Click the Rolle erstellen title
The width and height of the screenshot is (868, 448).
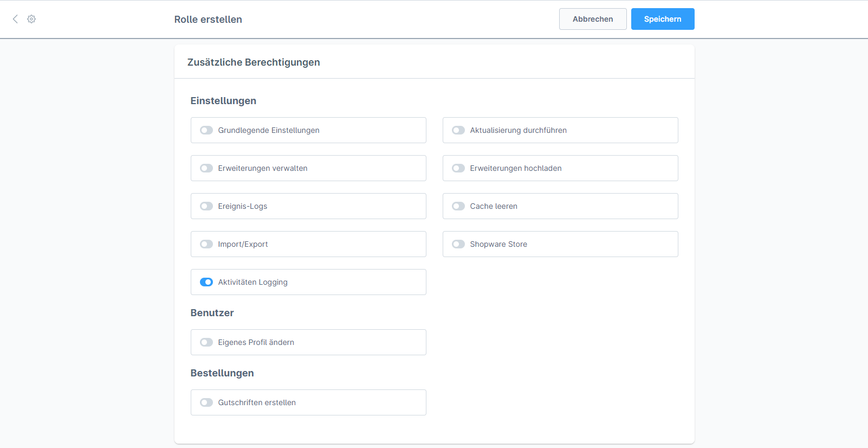click(208, 20)
